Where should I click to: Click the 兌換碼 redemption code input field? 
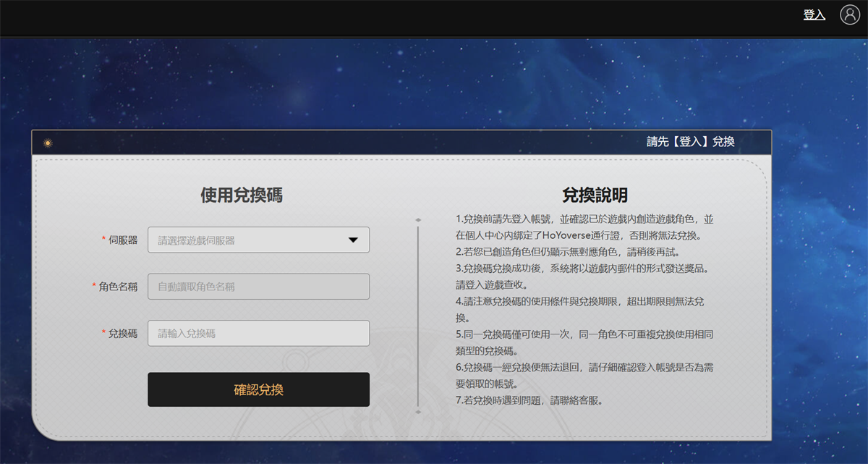258,334
